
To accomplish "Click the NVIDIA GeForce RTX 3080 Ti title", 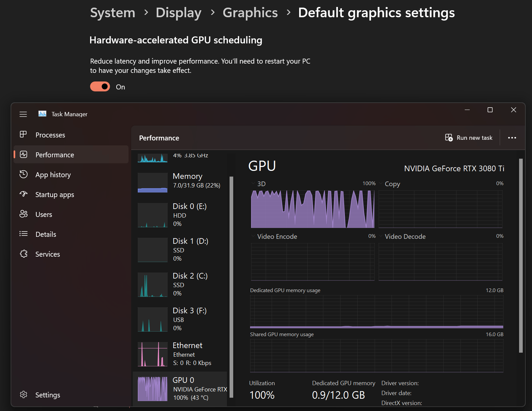I will [x=454, y=169].
